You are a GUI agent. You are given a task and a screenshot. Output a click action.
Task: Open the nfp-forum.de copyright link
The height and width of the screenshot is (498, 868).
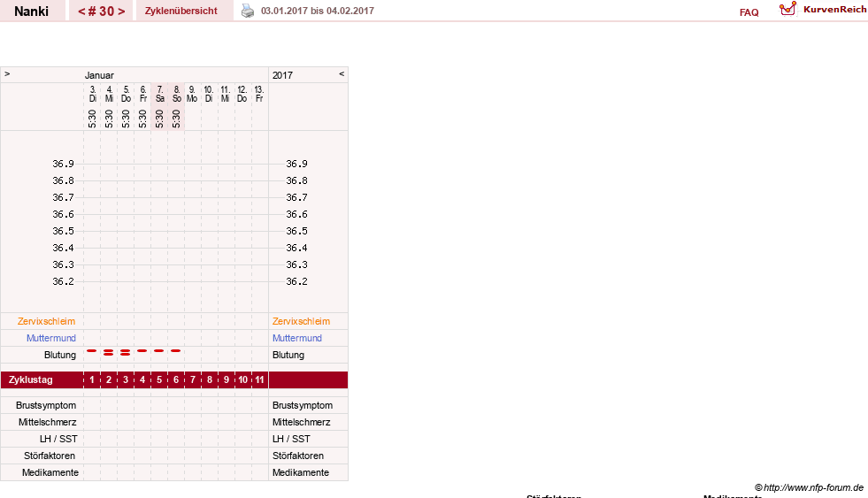809,487
